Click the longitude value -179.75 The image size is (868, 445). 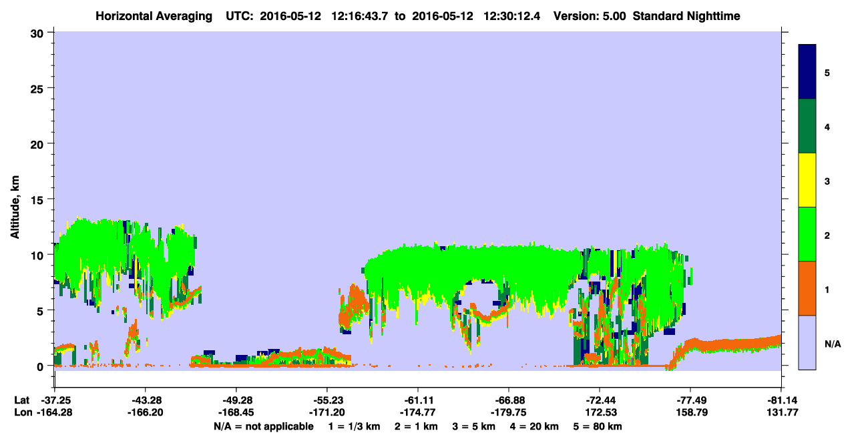click(509, 412)
